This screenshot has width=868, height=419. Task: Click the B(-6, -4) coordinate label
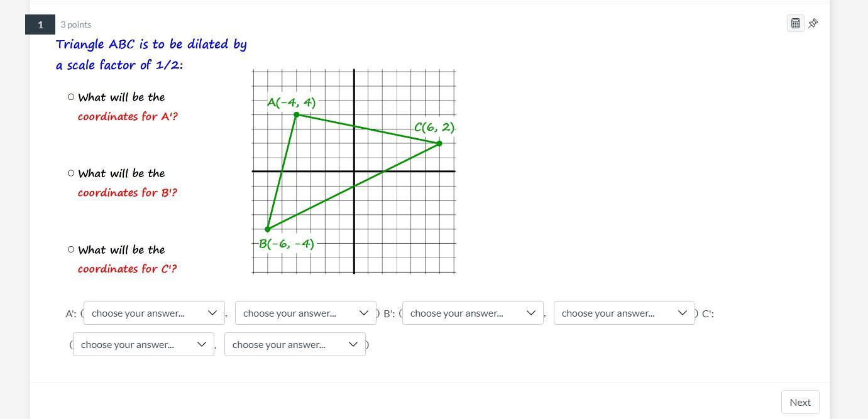pos(287,244)
